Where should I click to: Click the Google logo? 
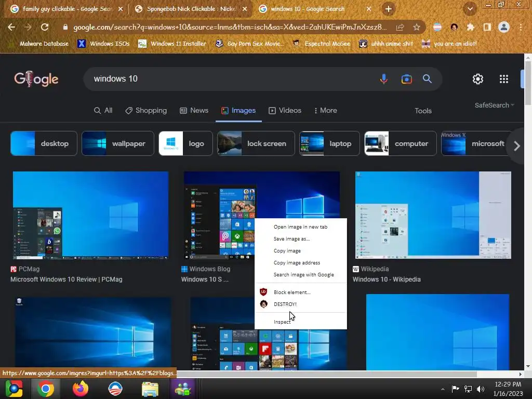coord(36,79)
